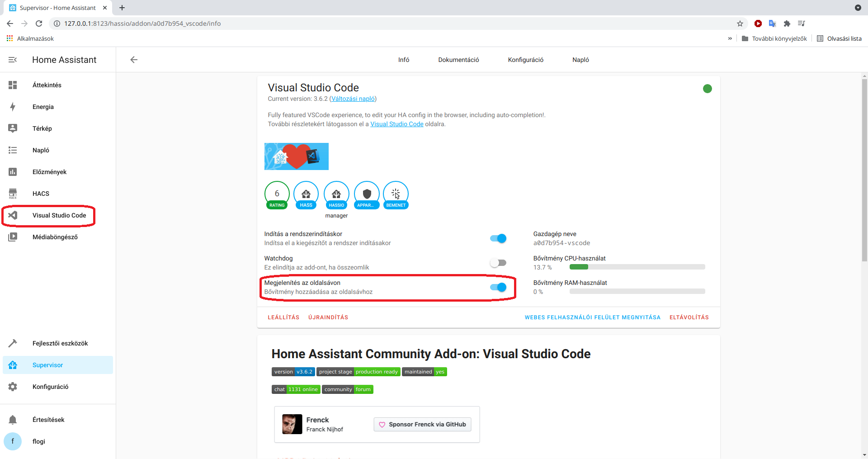This screenshot has height=459, width=868.
Task: Click the LEÁLLÍTÁS stop button
Action: point(283,317)
